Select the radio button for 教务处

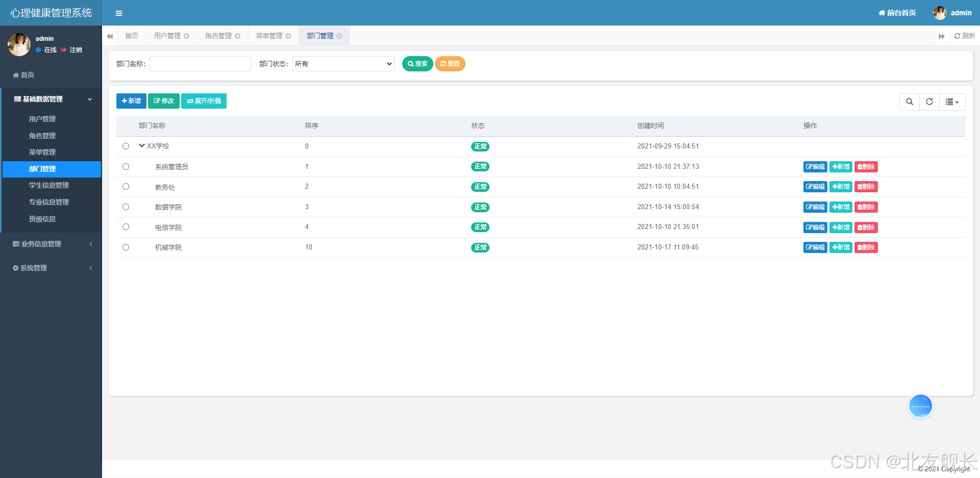click(x=126, y=187)
